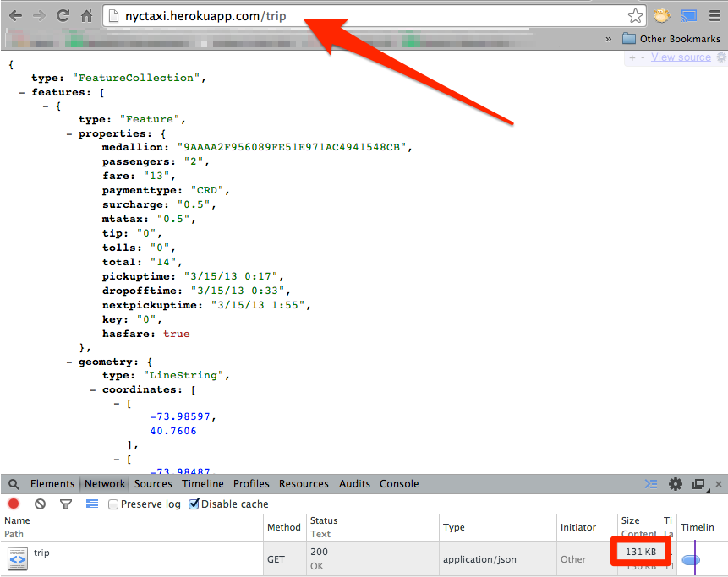The height and width of the screenshot is (577, 728).
Task: Uncheck the Disable cache checkbox
Action: pos(194,504)
